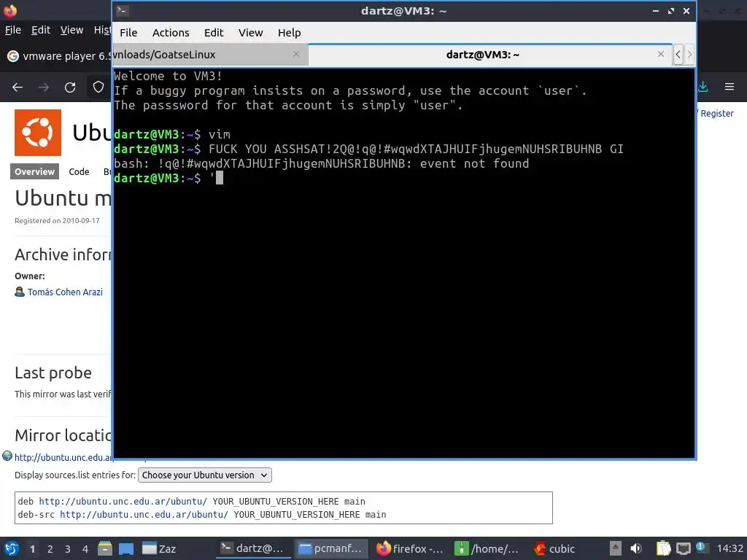Select the Code tab on Launchpad

point(79,172)
